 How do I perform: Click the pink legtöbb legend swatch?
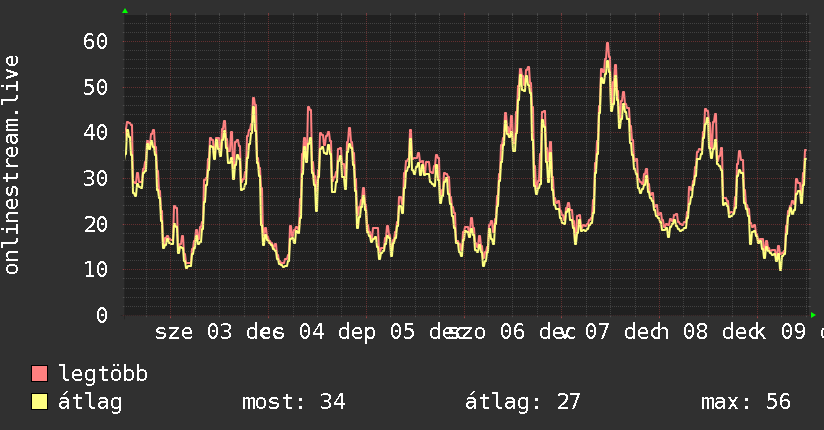click(x=39, y=374)
